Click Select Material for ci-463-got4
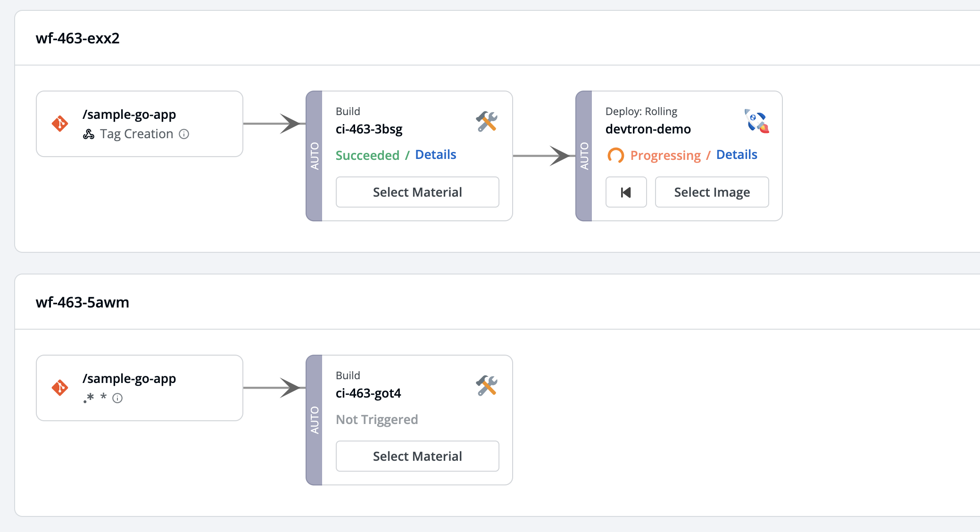This screenshot has width=980, height=532. pyautogui.click(x=417, y=457)
